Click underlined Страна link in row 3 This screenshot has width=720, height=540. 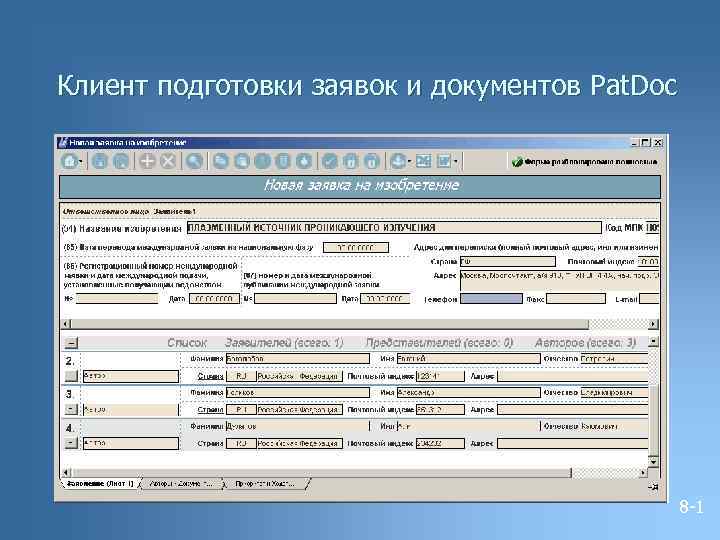point(210,410)
